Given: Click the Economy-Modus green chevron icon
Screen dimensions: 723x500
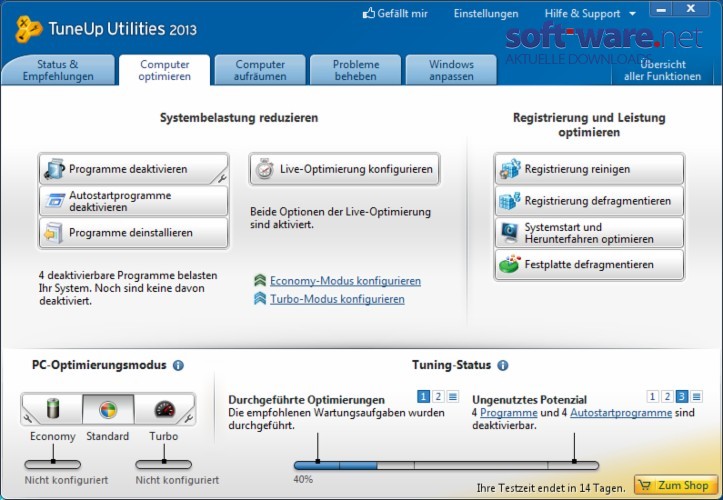Looking at the screenshot, I should click(x=260, y=280).
